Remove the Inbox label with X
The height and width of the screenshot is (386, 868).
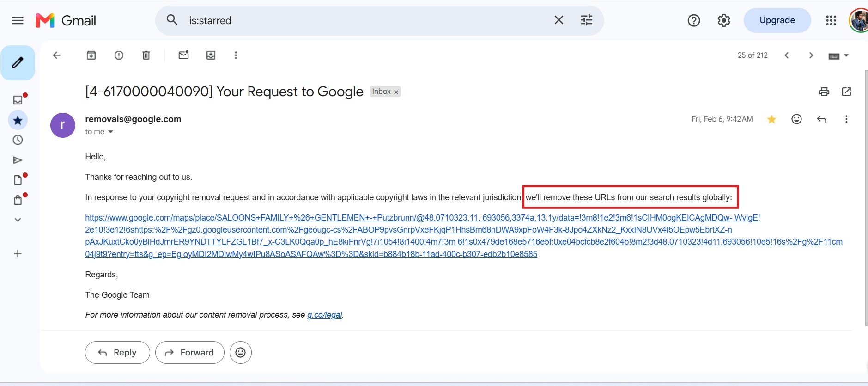(x=396, y=92)
